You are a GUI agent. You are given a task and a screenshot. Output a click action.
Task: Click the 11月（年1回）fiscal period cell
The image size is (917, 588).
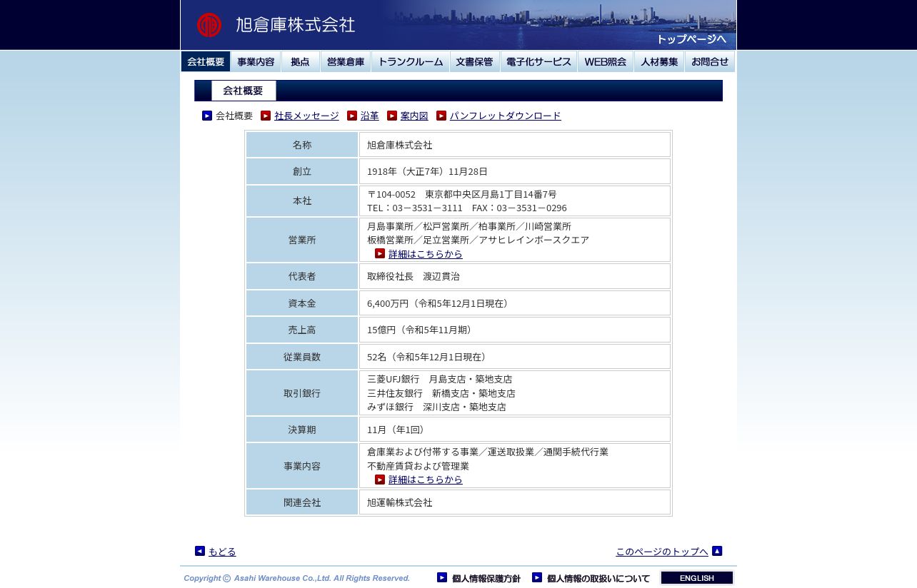tap(515, 430)
